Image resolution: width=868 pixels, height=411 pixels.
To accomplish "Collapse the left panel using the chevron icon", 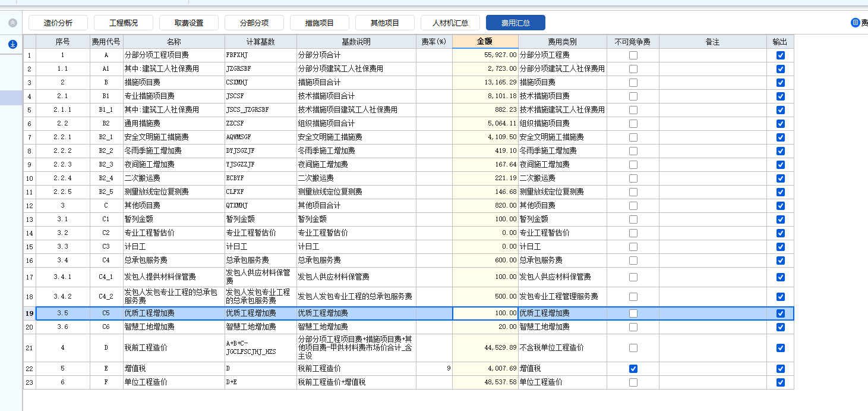I will click(13, 22).
